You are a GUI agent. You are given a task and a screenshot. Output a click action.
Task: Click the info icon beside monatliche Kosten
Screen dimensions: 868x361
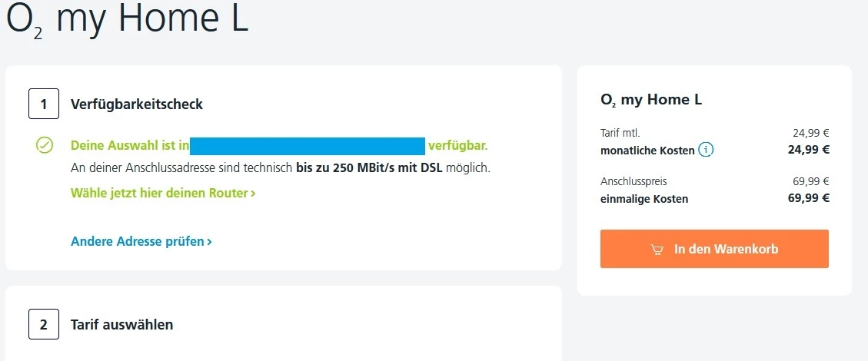(706, 150)
